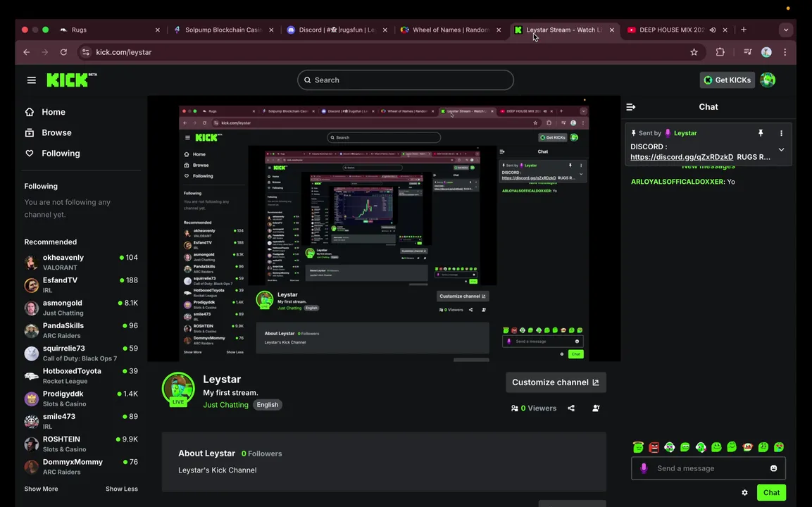Click Show More under Recommended

(x=41, y=489)
